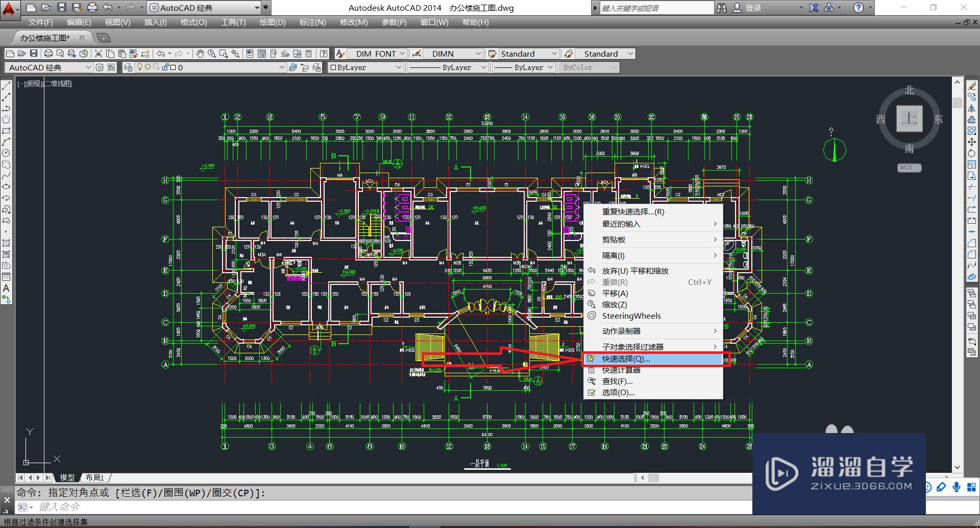Open the Properties palette icon

click(x=250, y=54)
